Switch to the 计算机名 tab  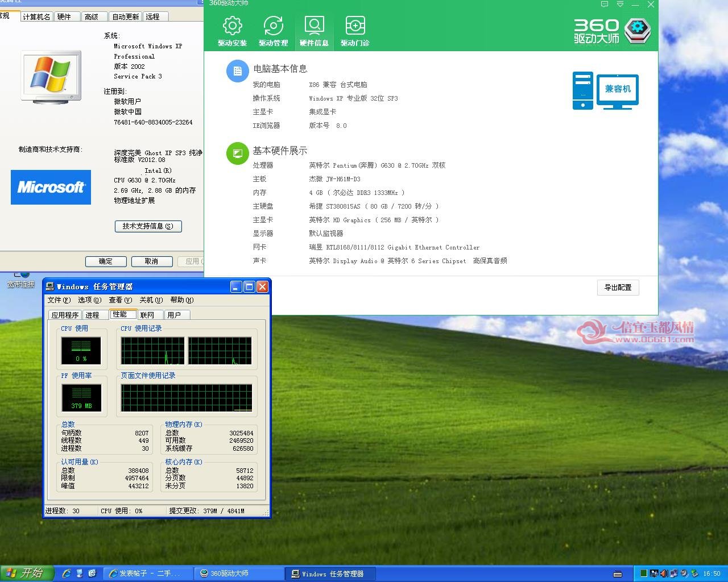[36, 17]
